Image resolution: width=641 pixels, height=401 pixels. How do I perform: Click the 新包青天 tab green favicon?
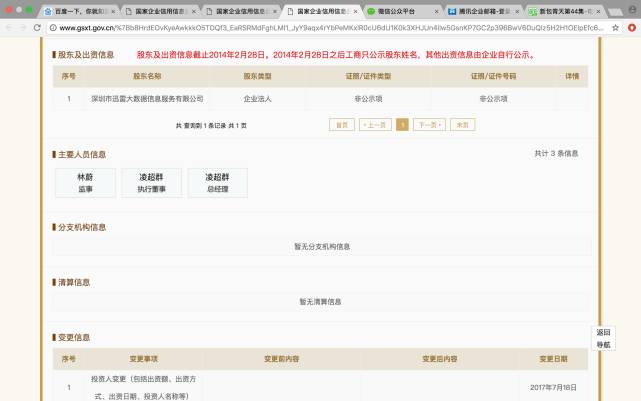pyautogui.click(x=533, y=11)
